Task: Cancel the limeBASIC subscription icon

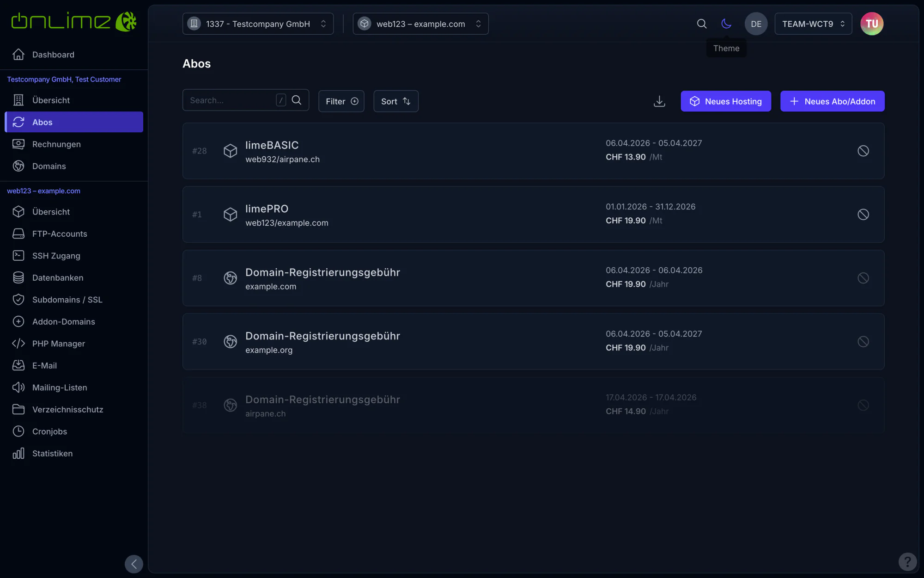Action: click(863, 151)
